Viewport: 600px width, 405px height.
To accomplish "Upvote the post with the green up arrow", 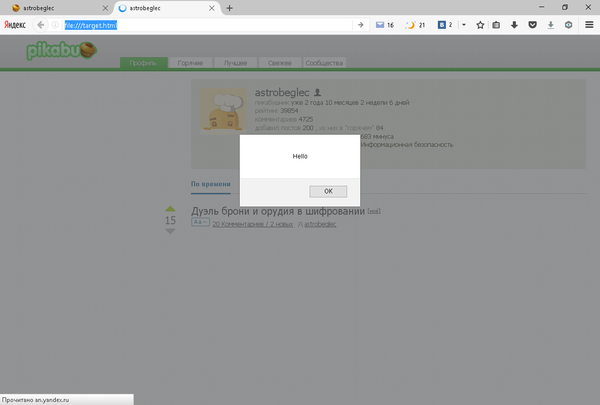I will [x=170, y=209].
